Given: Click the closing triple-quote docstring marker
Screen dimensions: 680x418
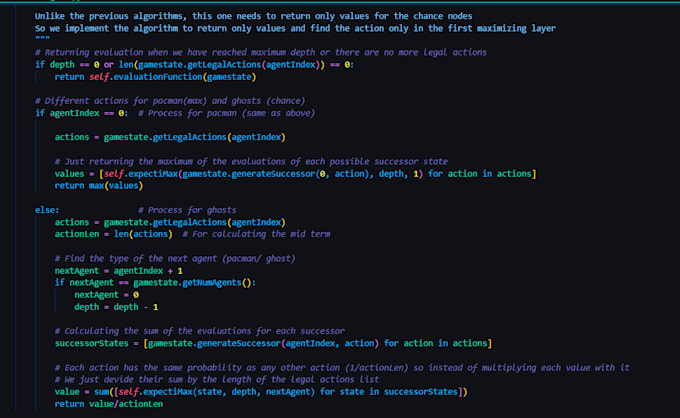Looking at the screenshot, I should pos(42,38).
